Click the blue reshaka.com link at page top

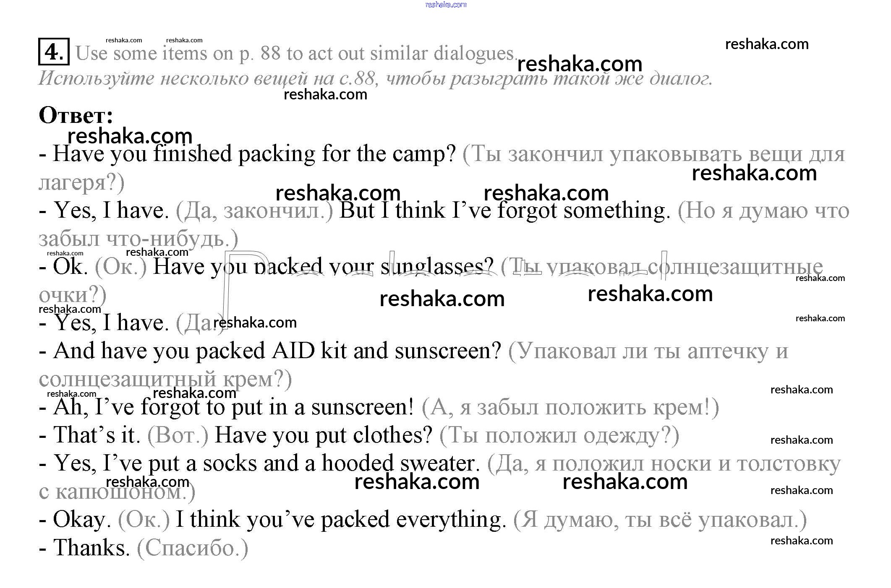coord(446,5)
